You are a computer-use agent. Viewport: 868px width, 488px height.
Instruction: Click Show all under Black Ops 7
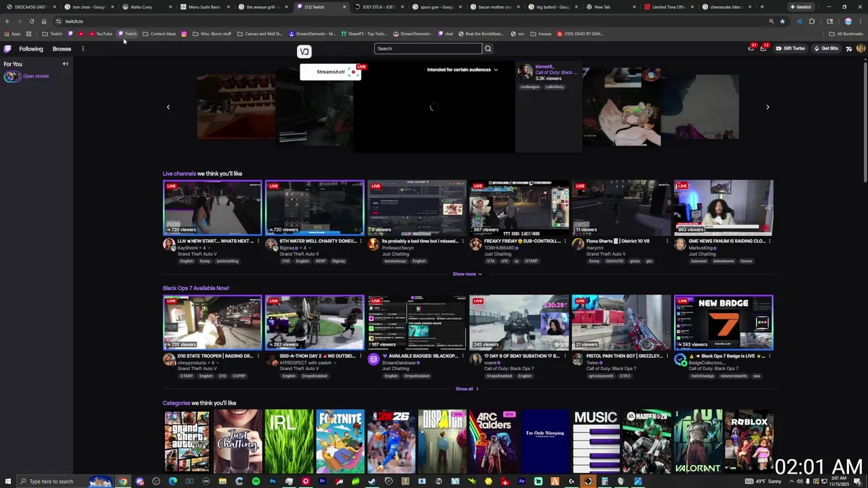(467, 389)
